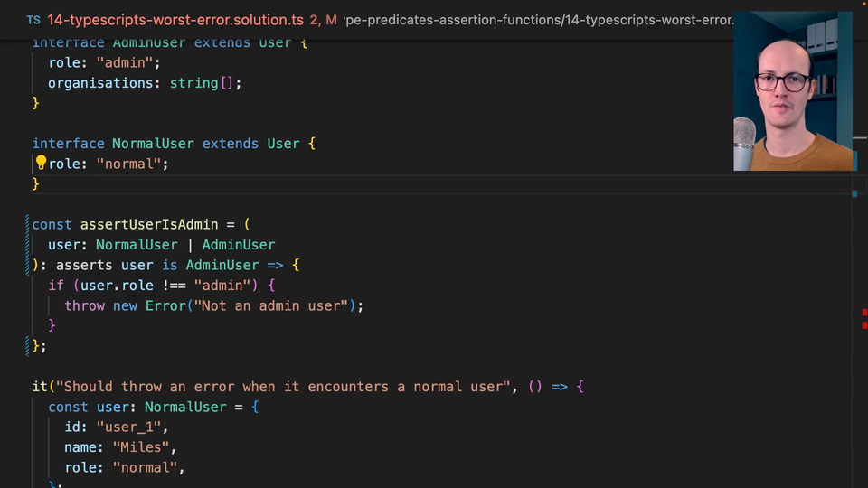Click the TS file type icon in tab

[33, 19]
